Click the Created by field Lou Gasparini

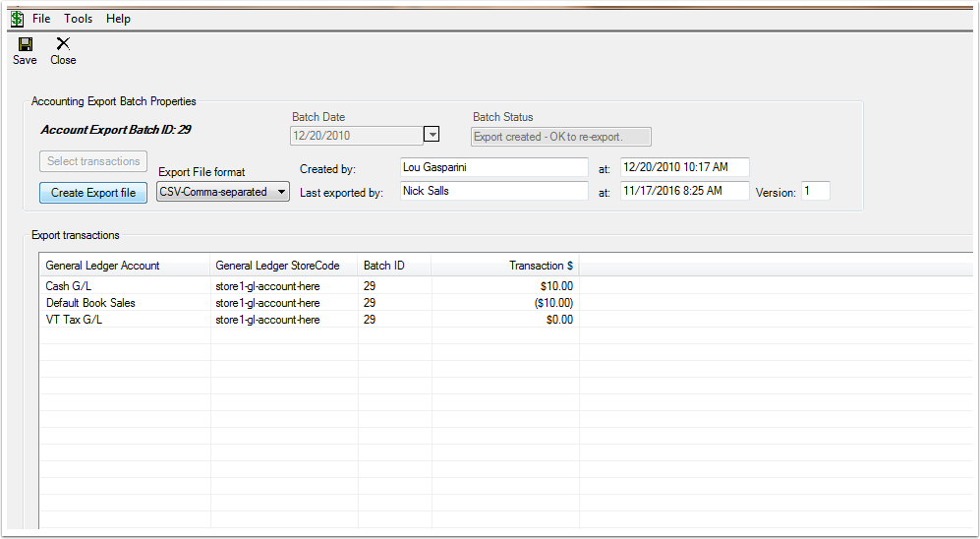tap(493, 167)
